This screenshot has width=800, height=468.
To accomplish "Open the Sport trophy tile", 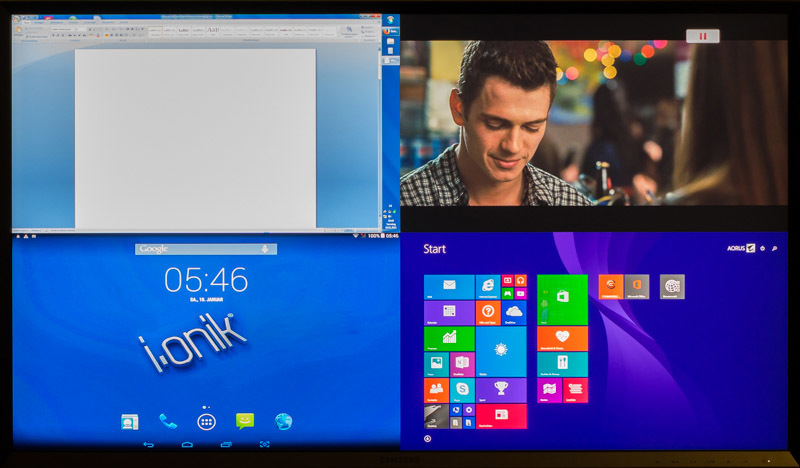I will point(501,390).
